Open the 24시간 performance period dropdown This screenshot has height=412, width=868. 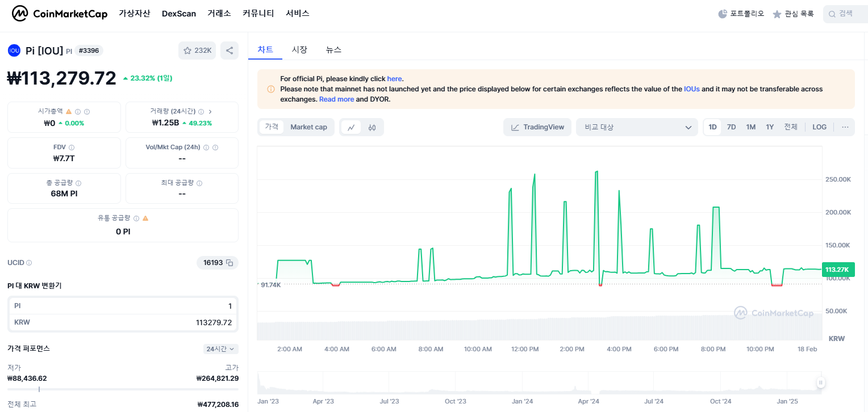tap(221, 349)
